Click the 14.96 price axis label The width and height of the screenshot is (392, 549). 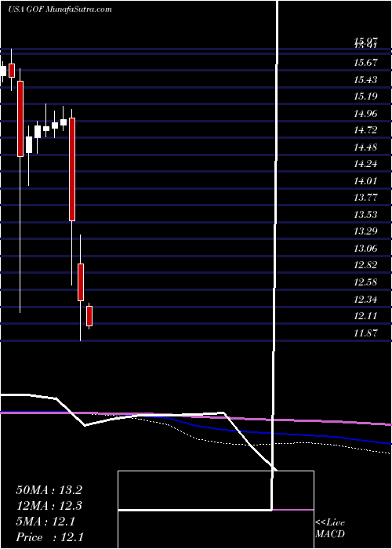(x=366, y=114)
